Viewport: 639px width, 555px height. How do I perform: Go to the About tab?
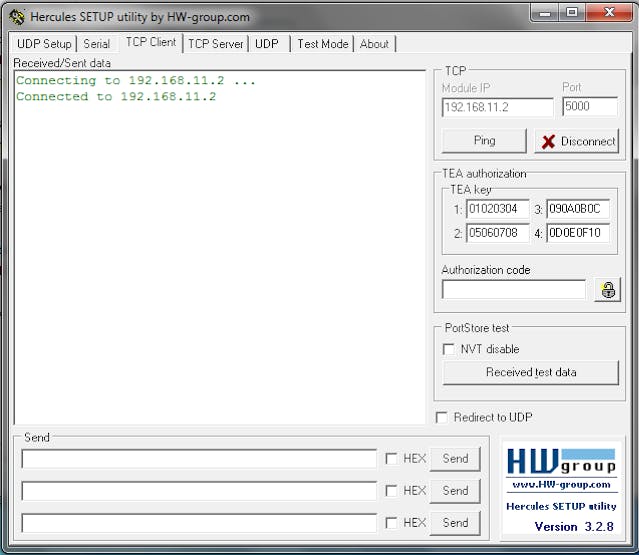tap(374, 44)
